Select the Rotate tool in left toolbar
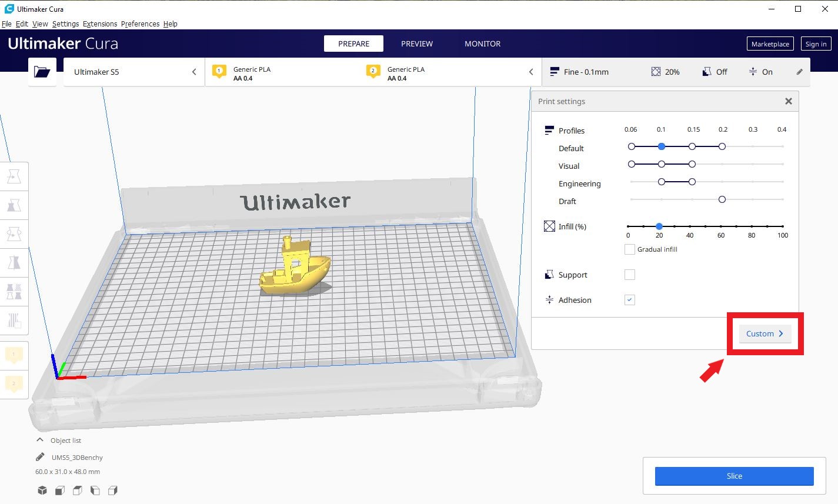Viewport: 838px width, 504px height. (x=14, y=234)
